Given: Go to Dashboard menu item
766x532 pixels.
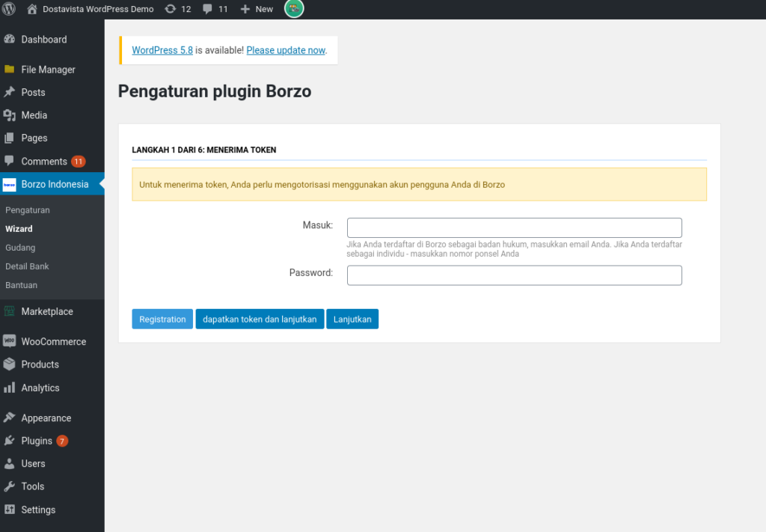Looking at the screenshot, I should [44, 39].
